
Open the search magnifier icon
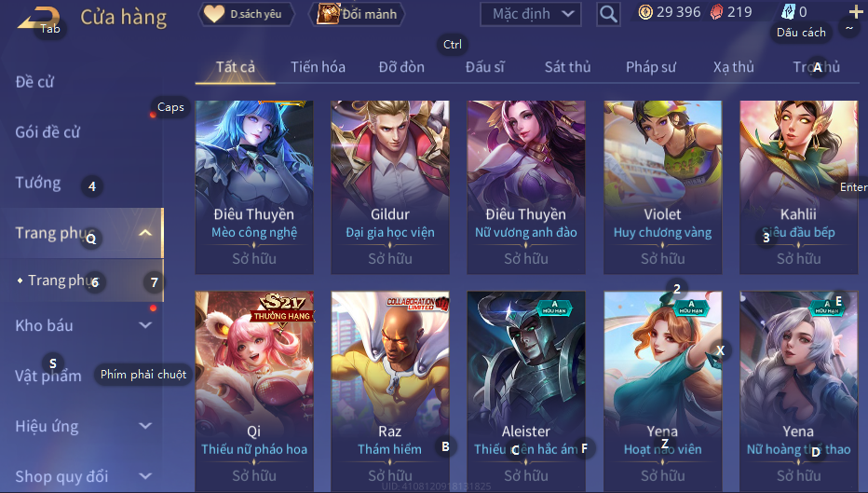(608, 14)
